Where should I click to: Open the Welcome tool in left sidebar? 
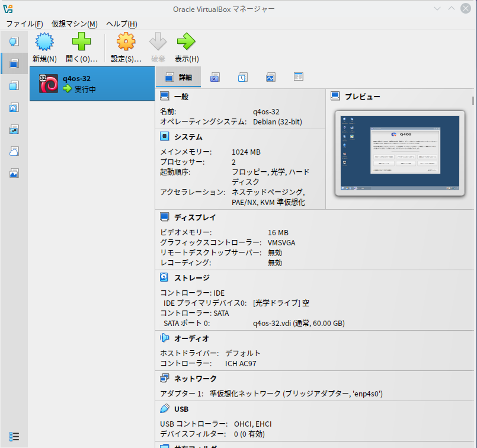coord(14,41)
